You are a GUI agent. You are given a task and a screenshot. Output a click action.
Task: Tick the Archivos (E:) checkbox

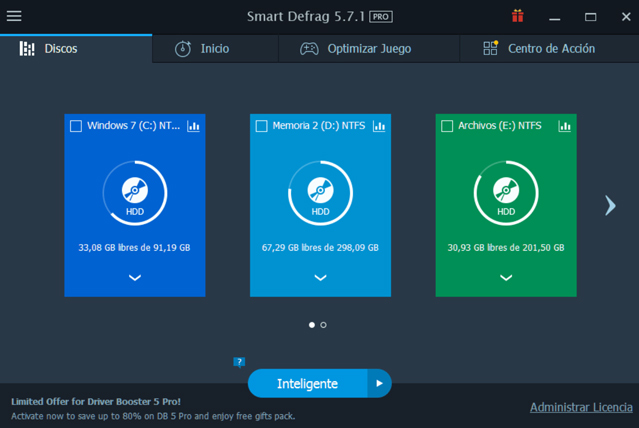[x=447, y=126]
